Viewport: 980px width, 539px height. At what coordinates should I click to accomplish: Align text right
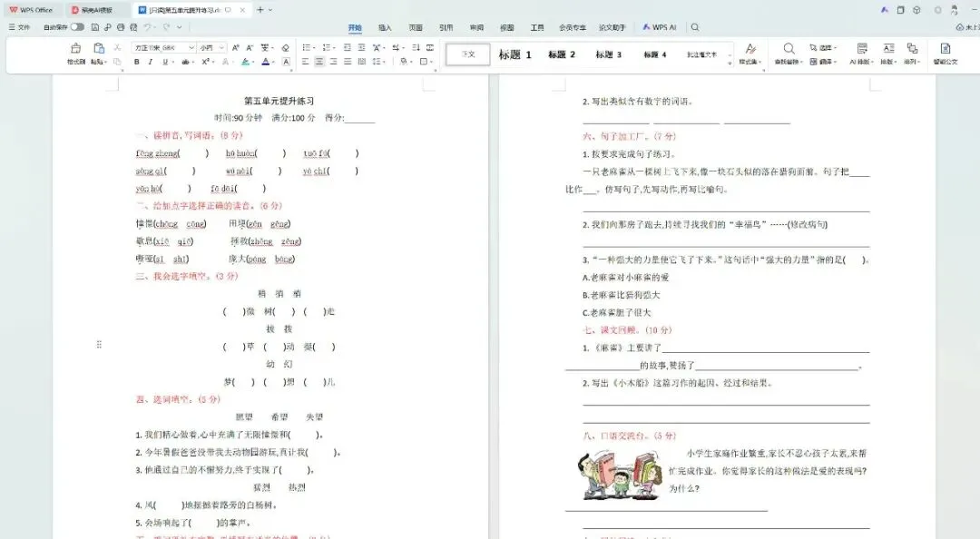tap(333, 62)
